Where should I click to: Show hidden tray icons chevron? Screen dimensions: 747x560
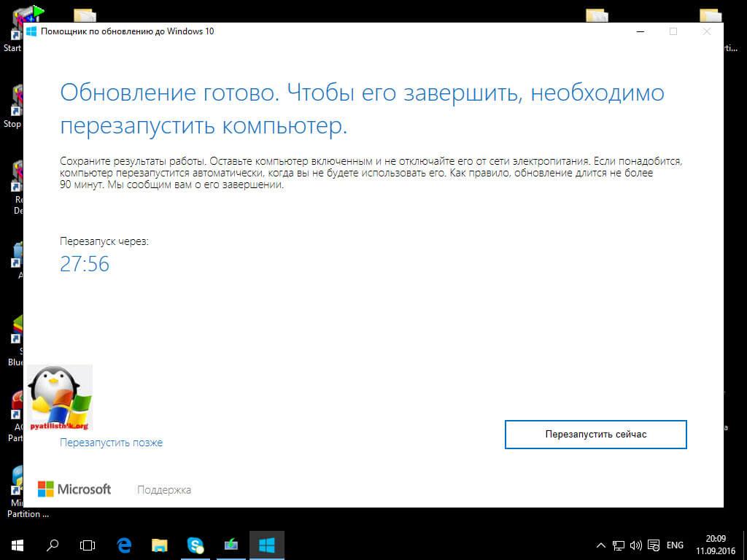[x=601, y=545]
